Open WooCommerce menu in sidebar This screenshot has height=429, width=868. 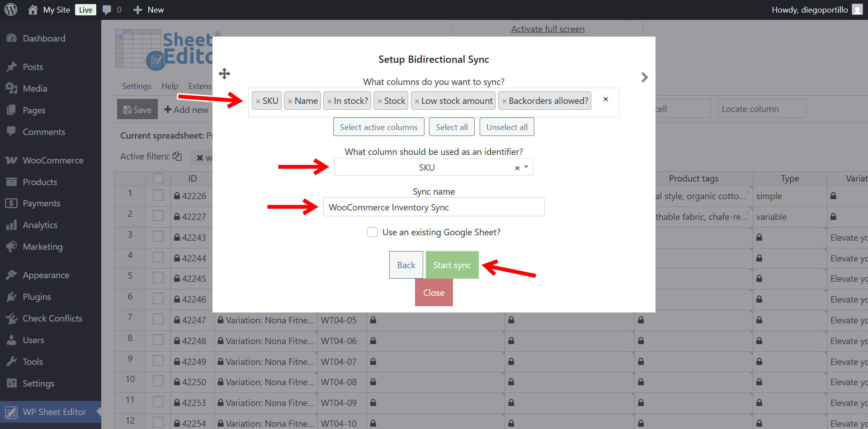53,160
